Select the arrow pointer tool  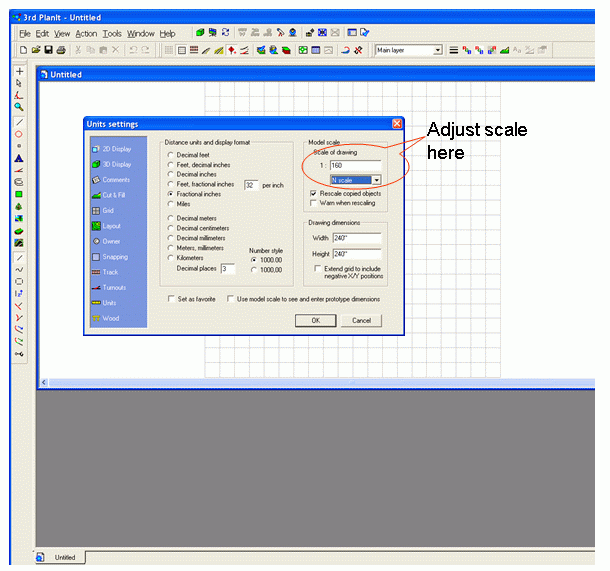tap(19, 83)
